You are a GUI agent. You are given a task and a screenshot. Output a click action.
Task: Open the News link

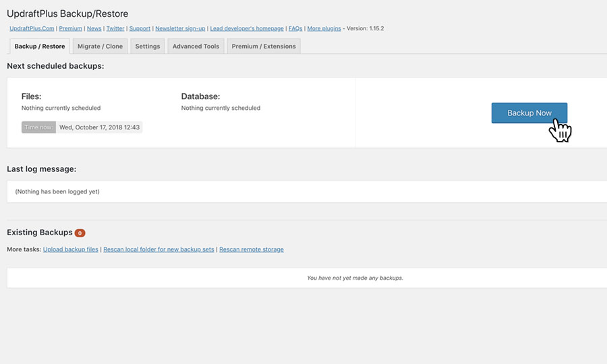pos(94,28)
